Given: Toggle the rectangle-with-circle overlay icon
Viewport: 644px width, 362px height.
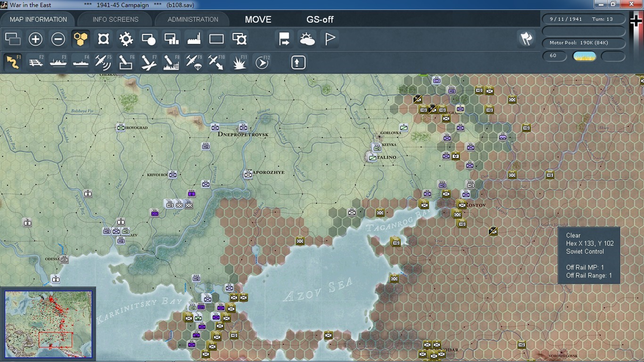Looking at the screenshot, I should click(149, 39).
